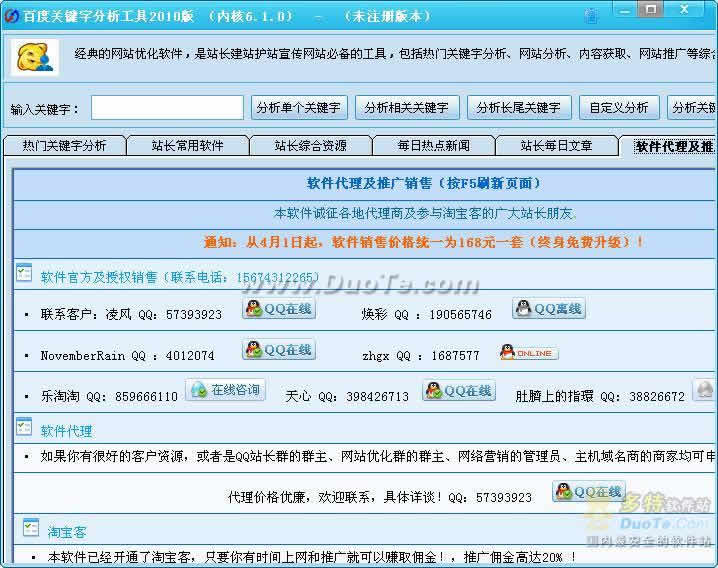The width and height of the screenshot is (718, 568).
Task: Click the text 天心 QQ: 398426713
Action: [x=347, y=396]
